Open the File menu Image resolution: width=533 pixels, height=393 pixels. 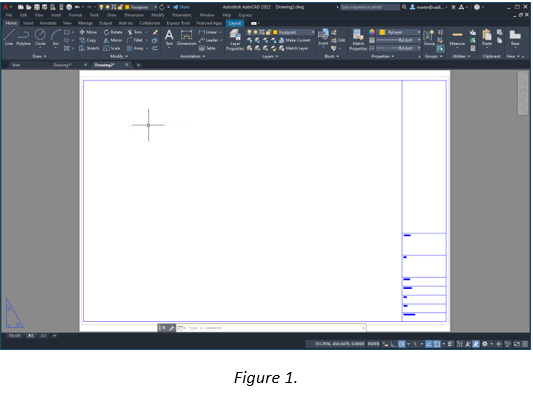coord(9,15)
